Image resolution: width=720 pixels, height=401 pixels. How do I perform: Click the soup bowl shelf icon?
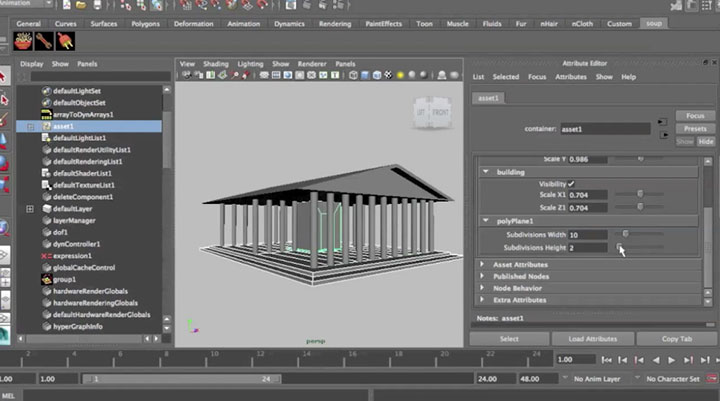23,41
